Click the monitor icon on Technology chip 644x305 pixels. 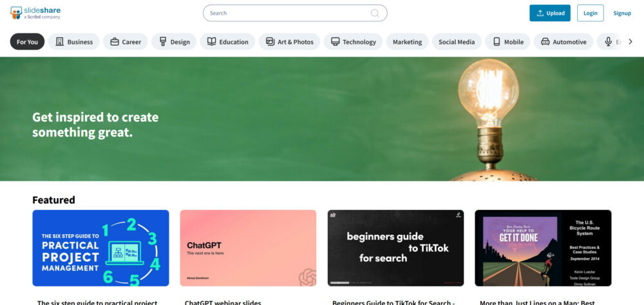click(335, 41)
